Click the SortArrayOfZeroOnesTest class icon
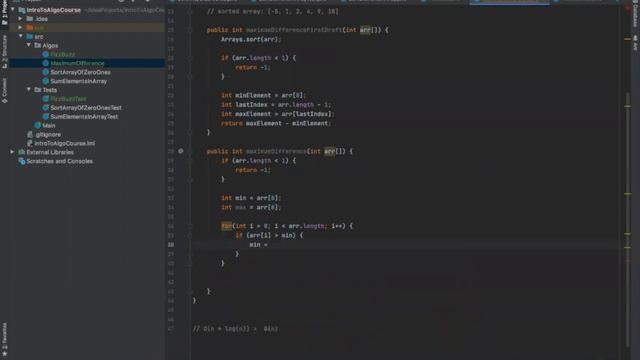The height and width of the screenshot is (360, 640). [46, 108]
